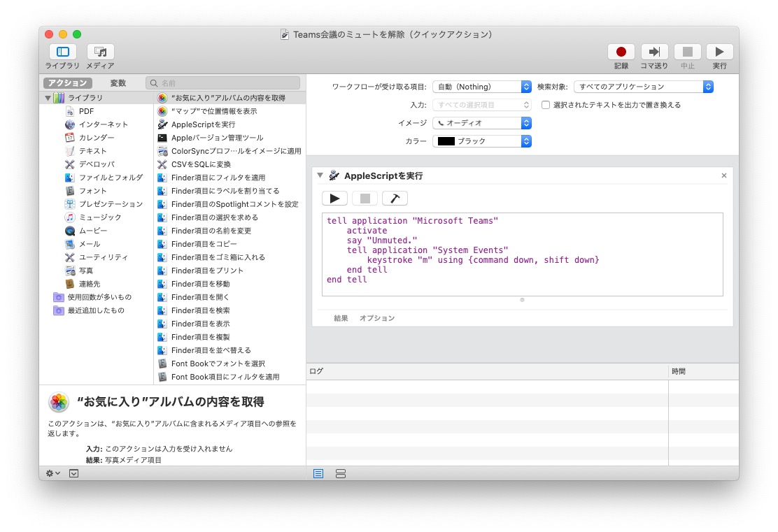This screenshot has width=778, height=532.
Task: Select the ムービー category
Action: point(97,231)
